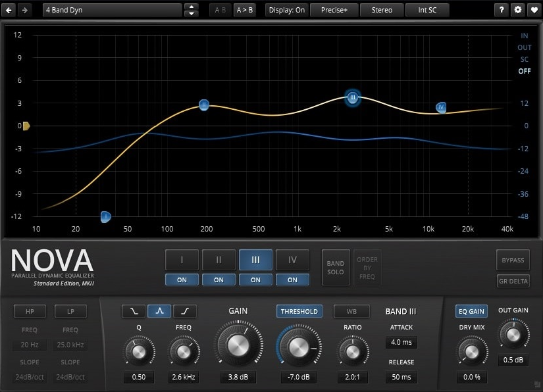Image resolution: width=543 pixels, height=392 pixels.
Task: Toggle the WB wideband mode
Action: 351,311
